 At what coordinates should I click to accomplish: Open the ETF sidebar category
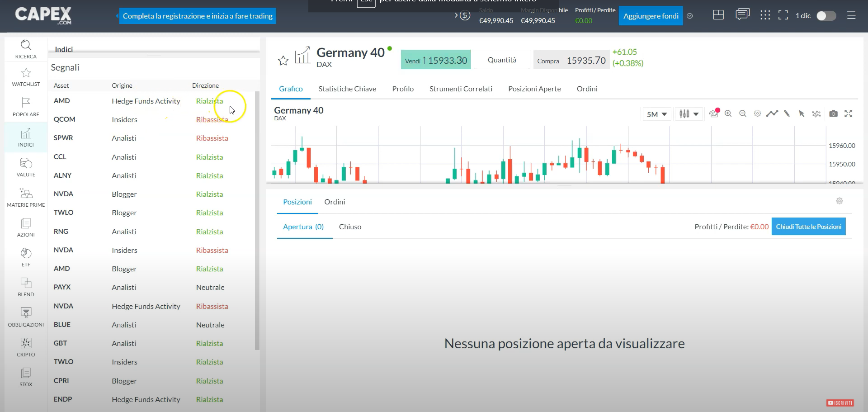(26, 257)
